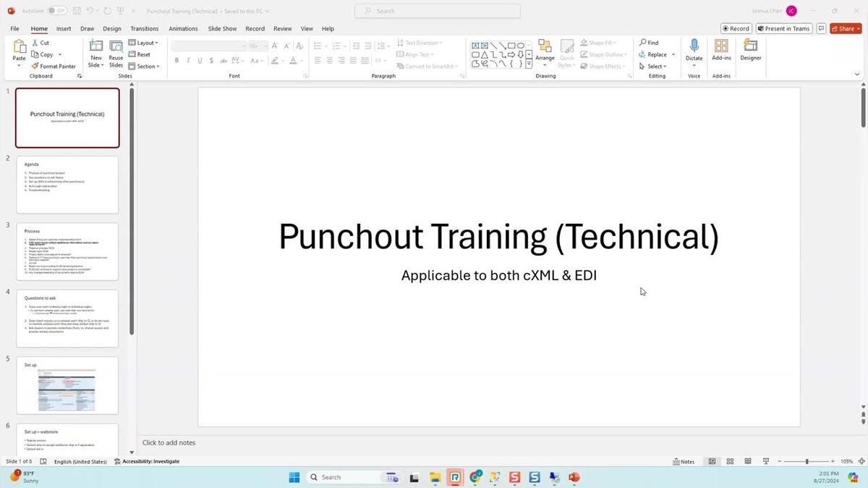Open the Font Color dropdown arrow
Screen dimensions: 868x488
tap(299, 60)
